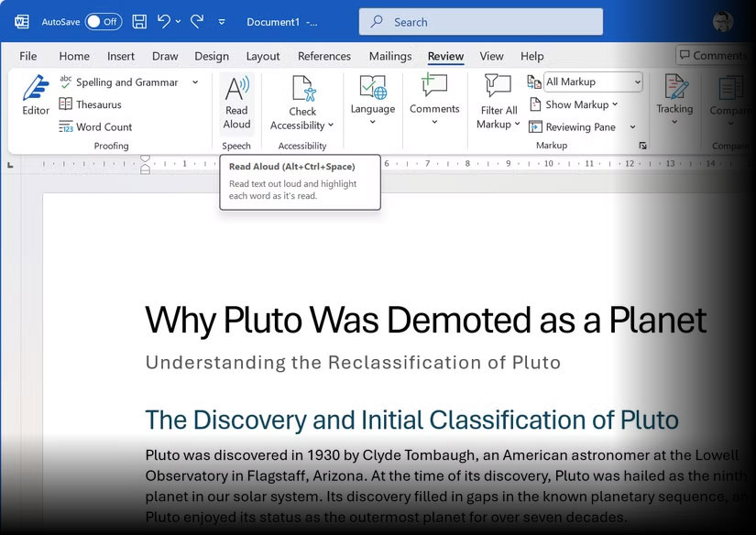Toggle the AutoSave switch
Viewport: 756px width, 535px height.
[x=103, y=21]
